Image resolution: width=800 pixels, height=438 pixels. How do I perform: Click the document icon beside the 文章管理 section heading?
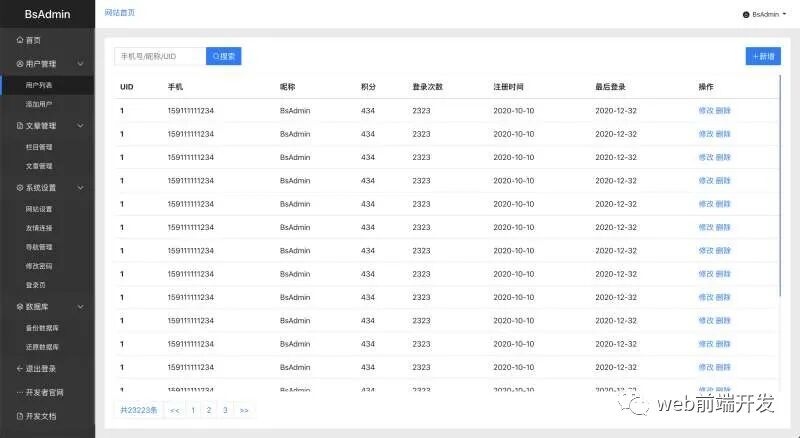19,126
